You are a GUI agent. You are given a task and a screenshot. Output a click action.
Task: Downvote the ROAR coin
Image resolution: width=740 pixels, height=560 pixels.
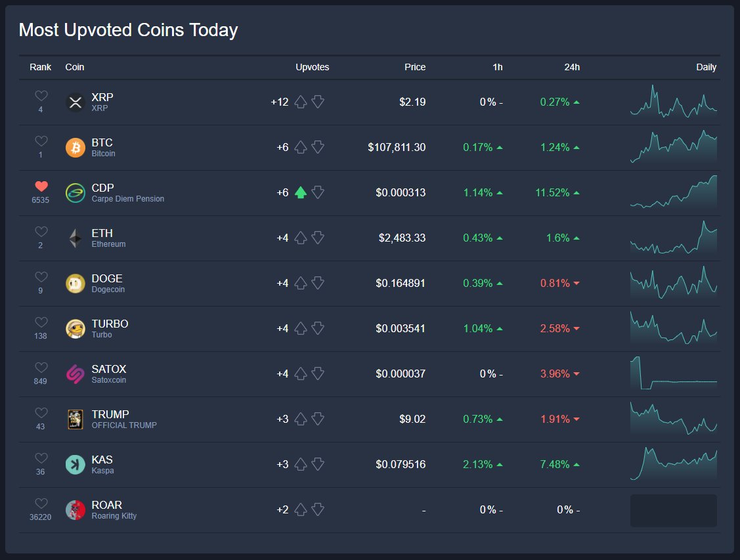tap(318, 509)
